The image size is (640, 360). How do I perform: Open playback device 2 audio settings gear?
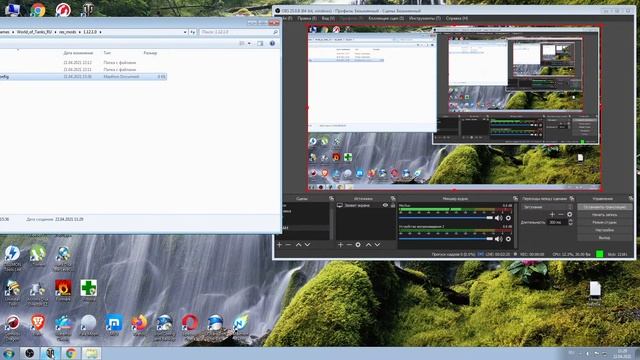[508, 239]
